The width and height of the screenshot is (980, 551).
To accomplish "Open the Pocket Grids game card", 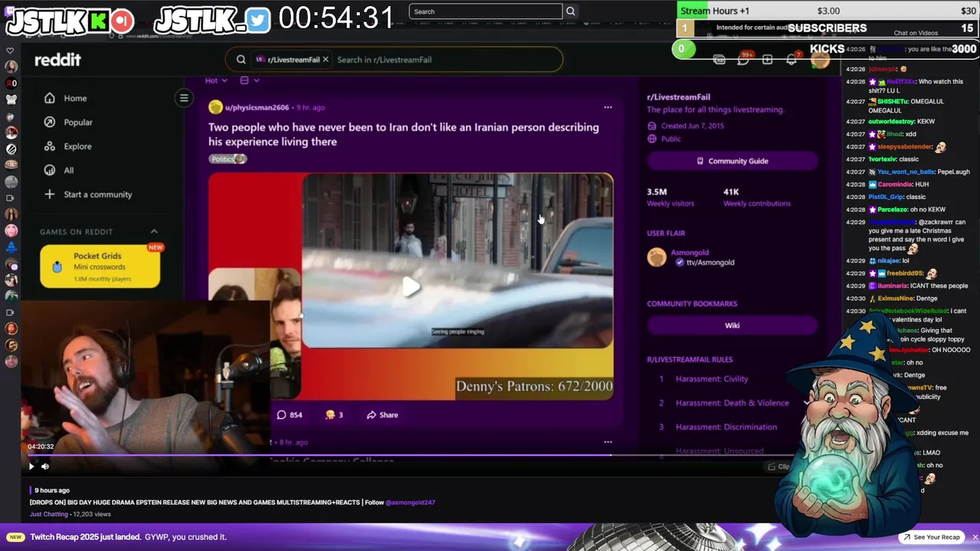I will [x=100, y=266].
